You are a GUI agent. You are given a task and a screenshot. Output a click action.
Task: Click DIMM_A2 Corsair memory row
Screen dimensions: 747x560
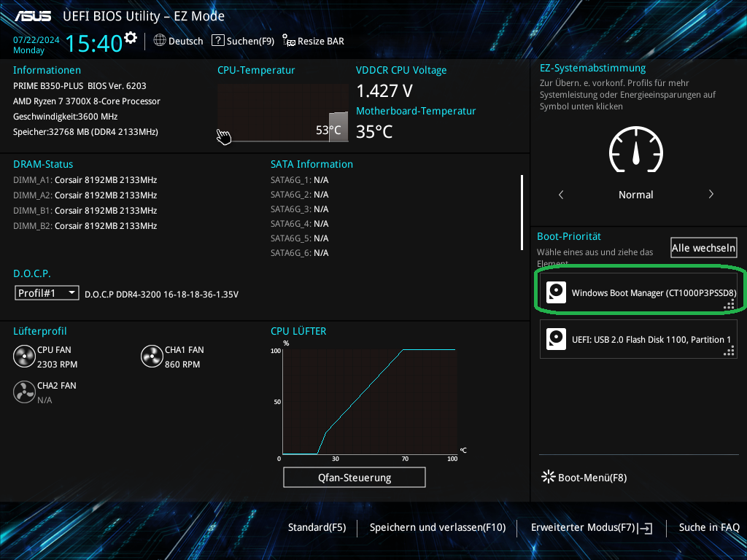(85, 195)
